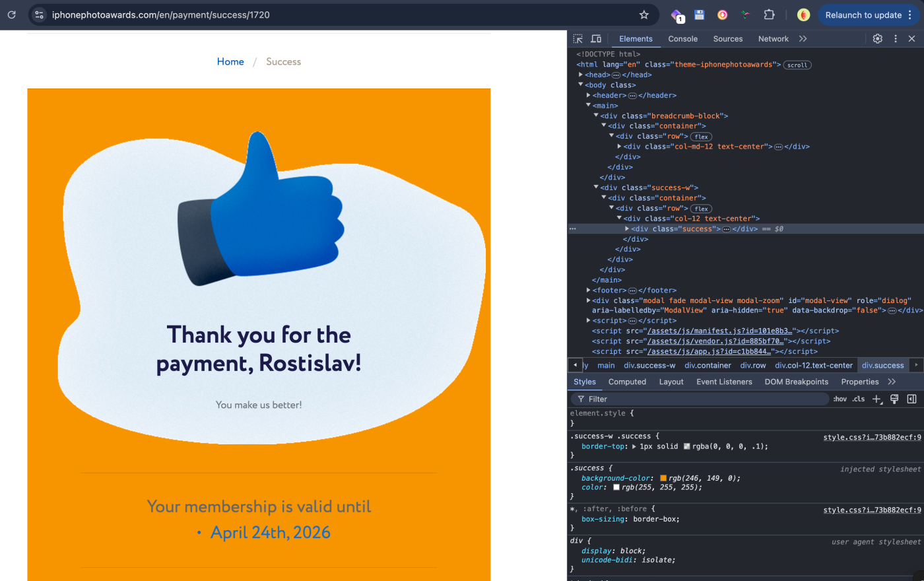The width and height of the screenshot is (924, 581).
Task: Click the flex badge on success-w row div
Action: pyautogui.click(x=702, y=209)
